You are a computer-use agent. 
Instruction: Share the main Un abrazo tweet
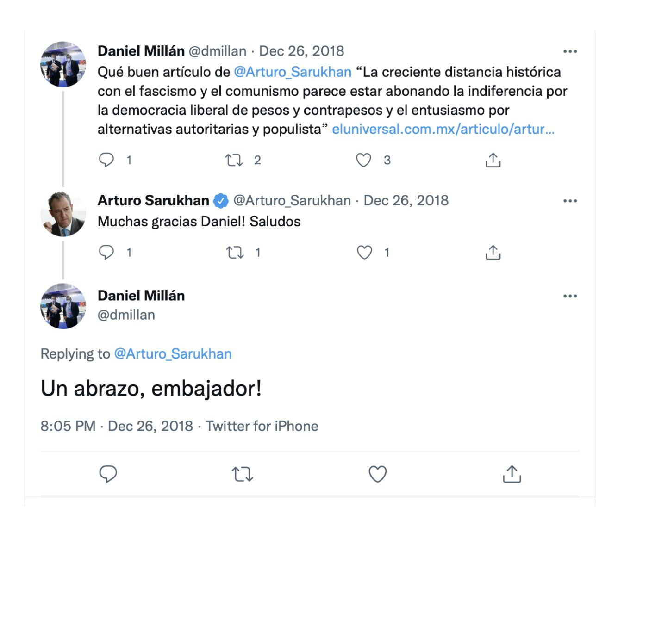pyautogui.click(x=512, y=474)
